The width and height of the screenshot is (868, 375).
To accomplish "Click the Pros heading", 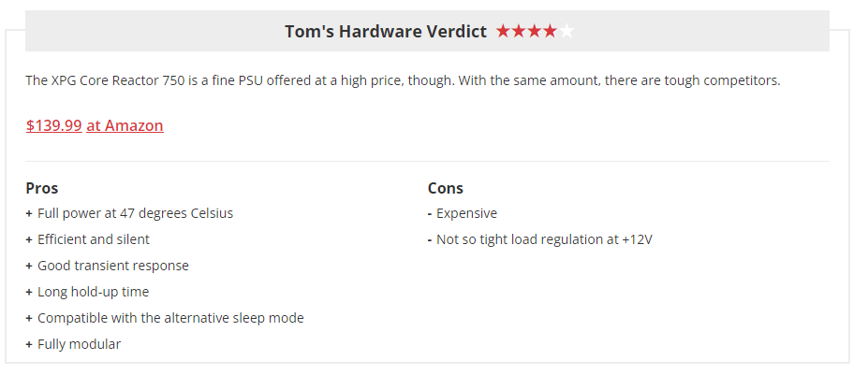I will (41, 188).
